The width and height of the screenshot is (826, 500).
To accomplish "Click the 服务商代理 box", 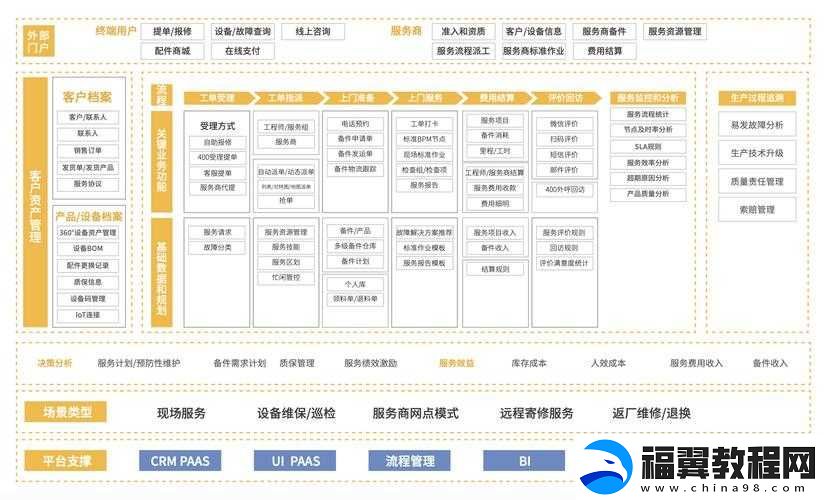I will 218,188.
